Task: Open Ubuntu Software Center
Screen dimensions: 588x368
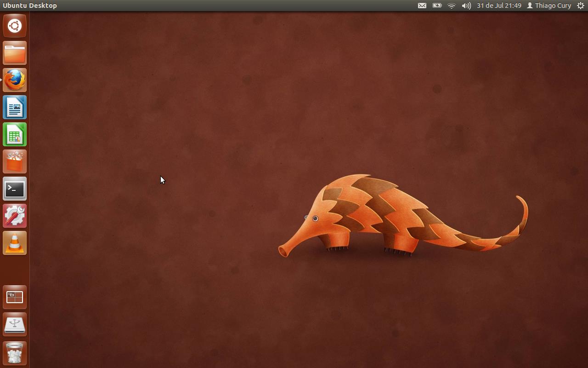Action: 15,161
